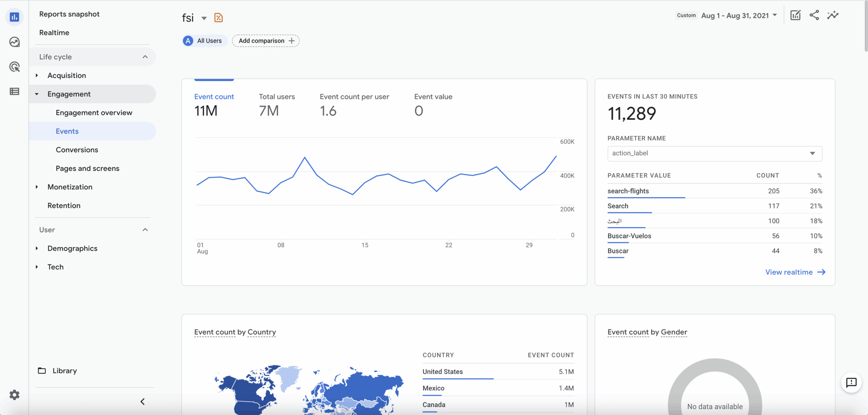The image size is (868, 415).
Task: Click the orange data quality icon next to fsi
Action: 218,18
